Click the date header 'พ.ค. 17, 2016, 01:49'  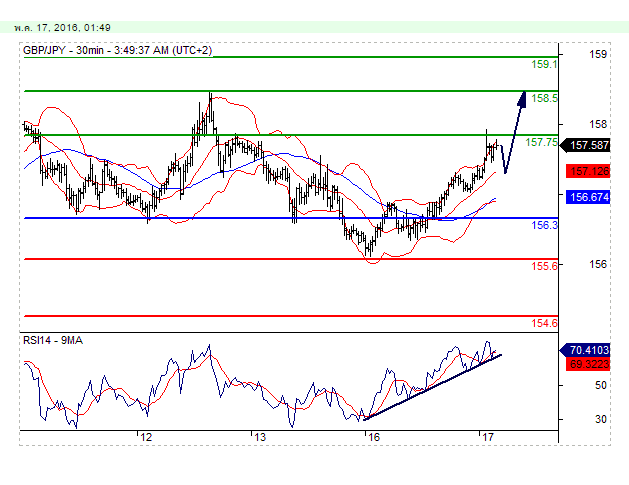click(62, 28)
